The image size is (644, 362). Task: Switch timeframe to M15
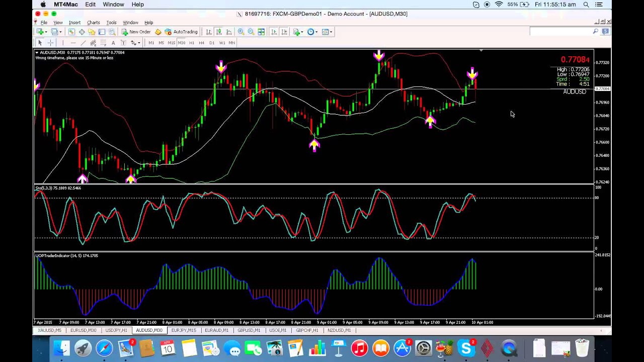pyautogui.click(x=171, y=43)
